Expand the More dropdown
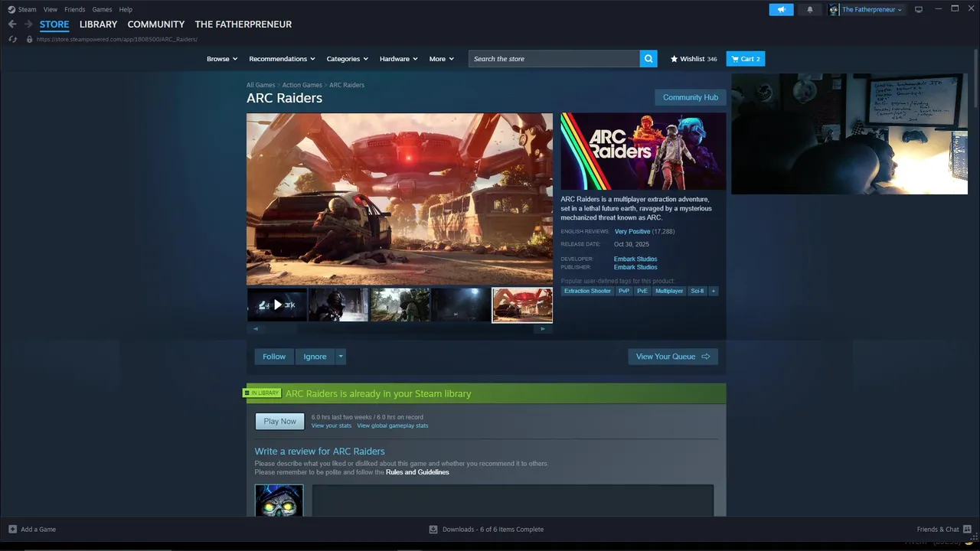 442,59
